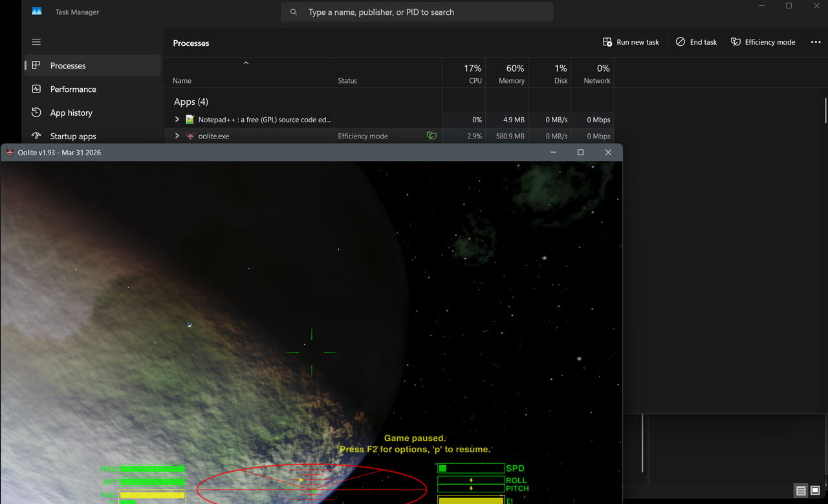The width and height of the screenshot is (828, 504).
Task: Click the 0 Mbps network cell for Notepad++
Action: (593, 120)
